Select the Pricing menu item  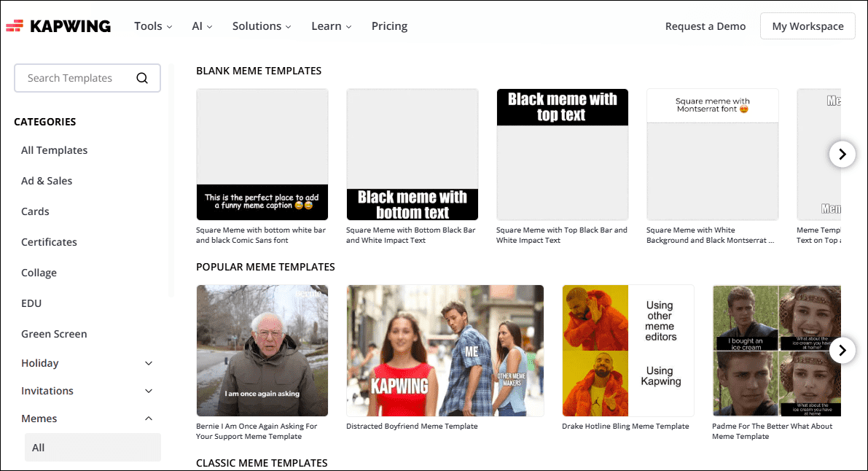click(388, 26)
